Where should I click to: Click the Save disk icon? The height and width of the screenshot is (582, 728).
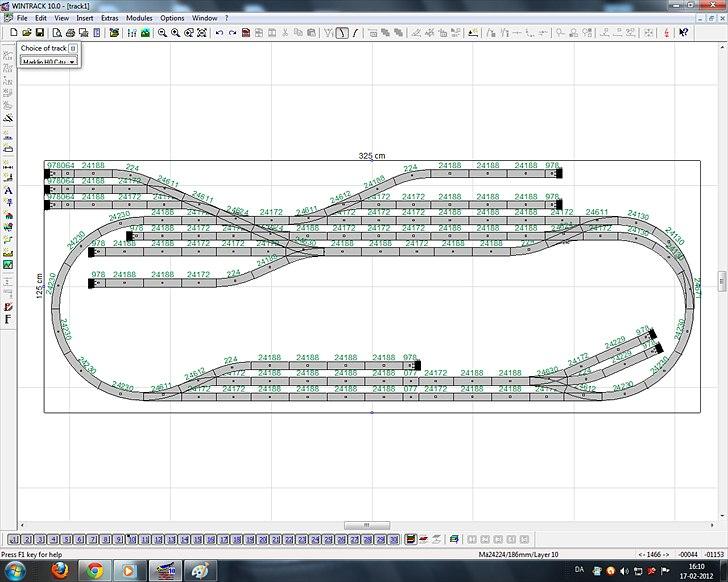click(x=39, y=33)
